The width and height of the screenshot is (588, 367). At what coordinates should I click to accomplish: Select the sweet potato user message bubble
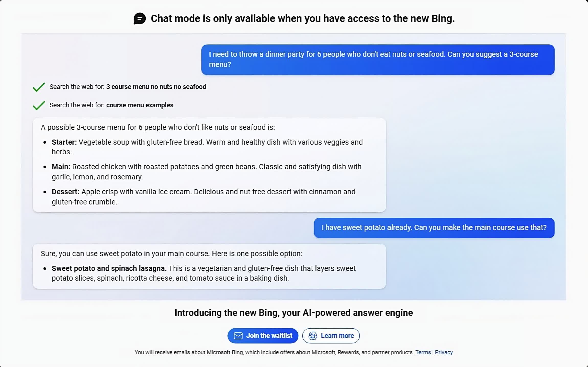(x=434, y=228)
